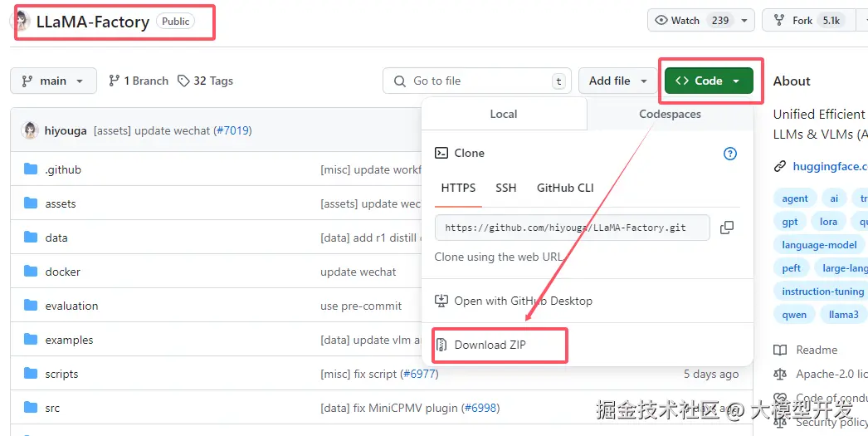The image size is (868, 436).
Task: Click the clone URL text field
Action: [573, 228]
